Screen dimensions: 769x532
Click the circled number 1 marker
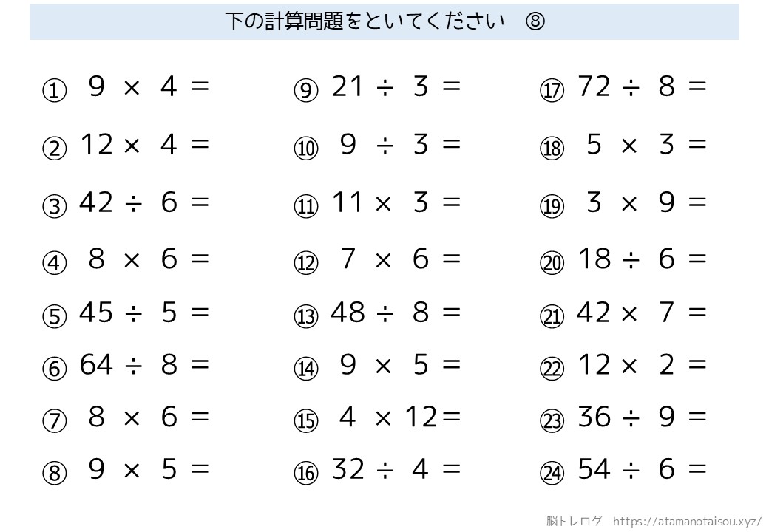pos(55,91)
